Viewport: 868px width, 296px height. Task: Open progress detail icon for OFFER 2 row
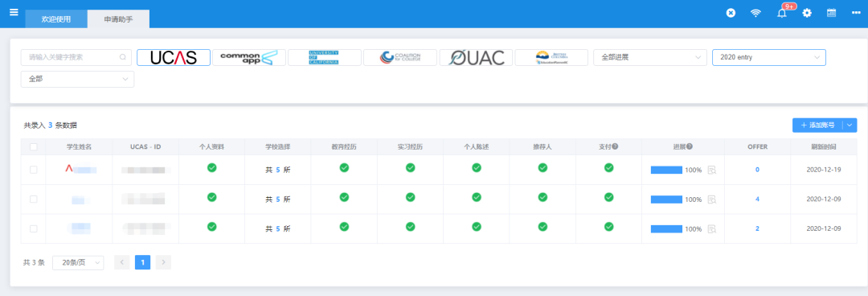[712, 228]
